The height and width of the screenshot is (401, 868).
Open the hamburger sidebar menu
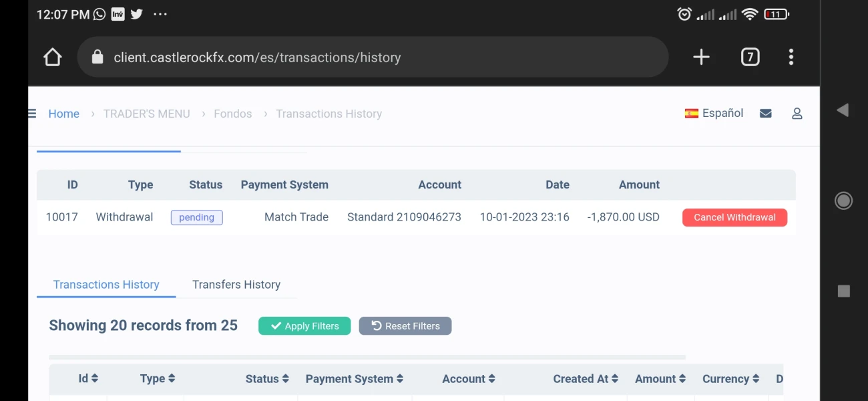coord(32,114)
